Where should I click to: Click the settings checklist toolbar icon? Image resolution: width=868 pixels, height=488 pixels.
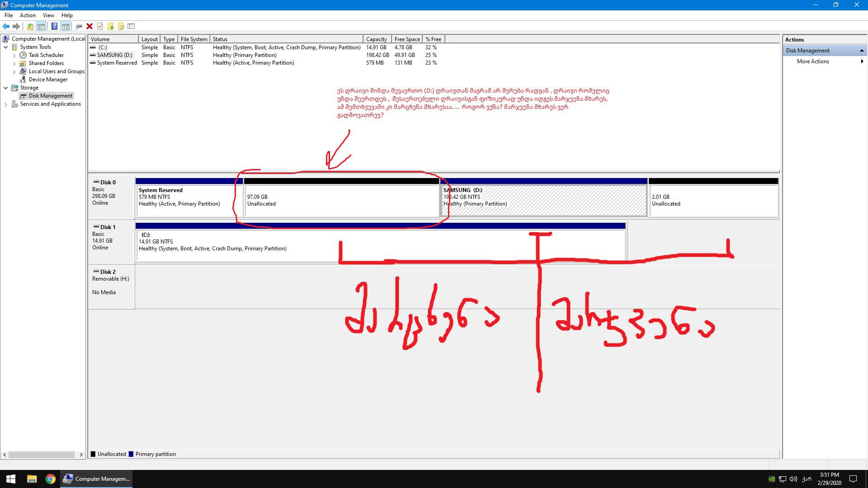[131, 26]
